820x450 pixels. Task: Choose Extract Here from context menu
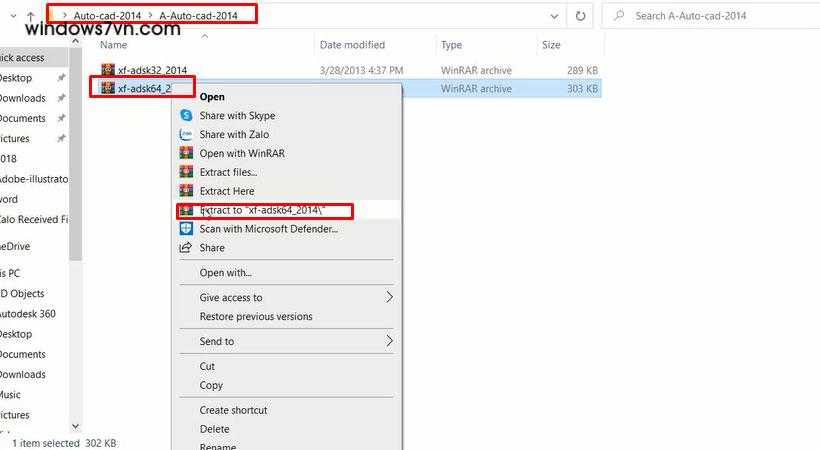(x=227, y=191)
